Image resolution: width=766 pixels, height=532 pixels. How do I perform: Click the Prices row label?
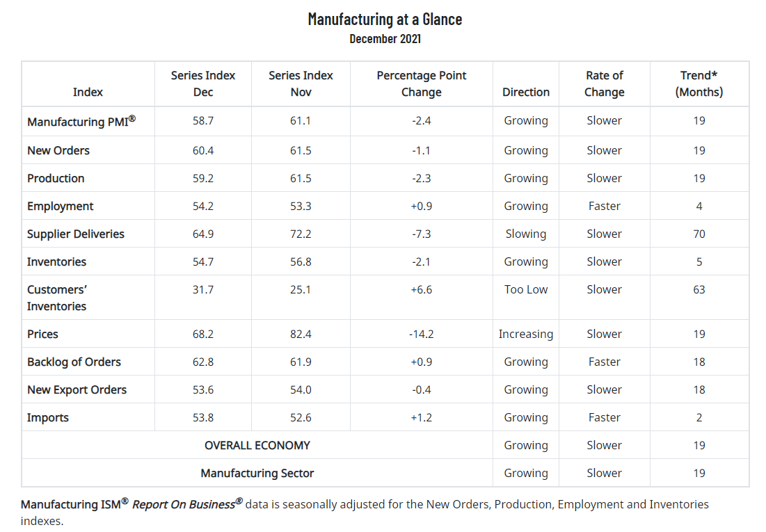(x=43, y=334)
